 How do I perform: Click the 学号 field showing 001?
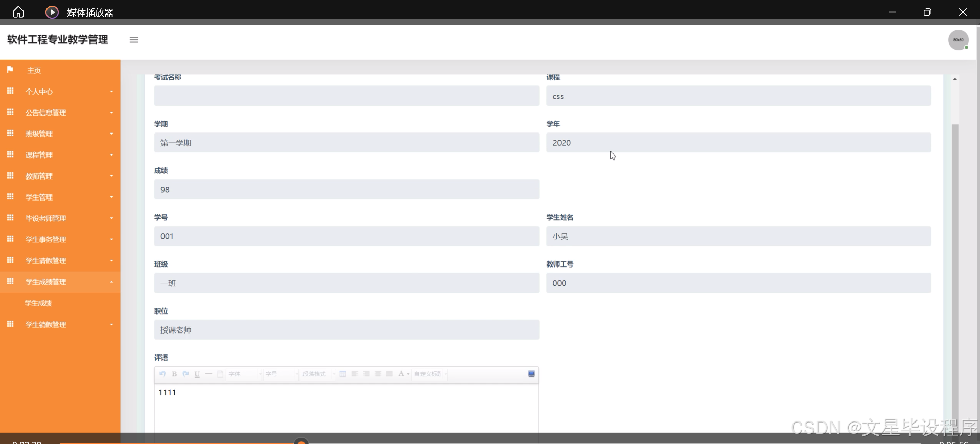(346, 236)
